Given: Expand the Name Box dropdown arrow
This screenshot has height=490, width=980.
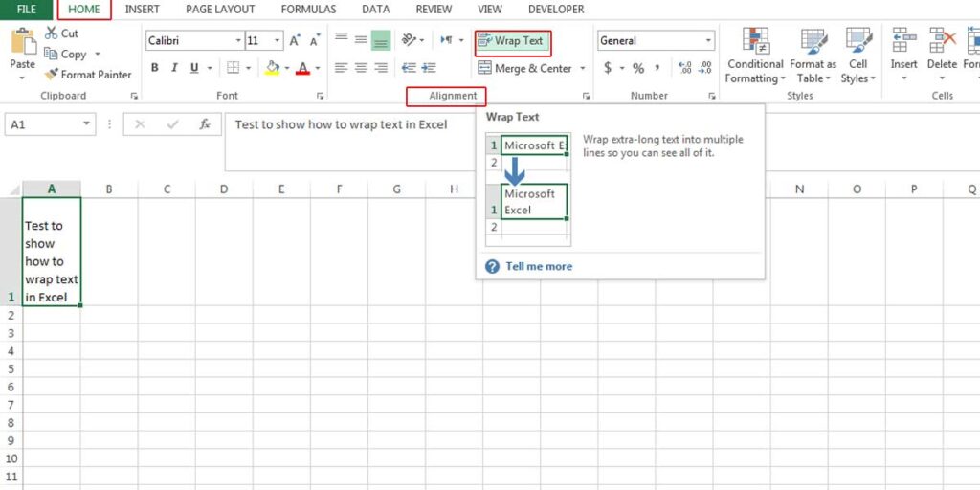Looking at the screenshot, I should 86,124.
